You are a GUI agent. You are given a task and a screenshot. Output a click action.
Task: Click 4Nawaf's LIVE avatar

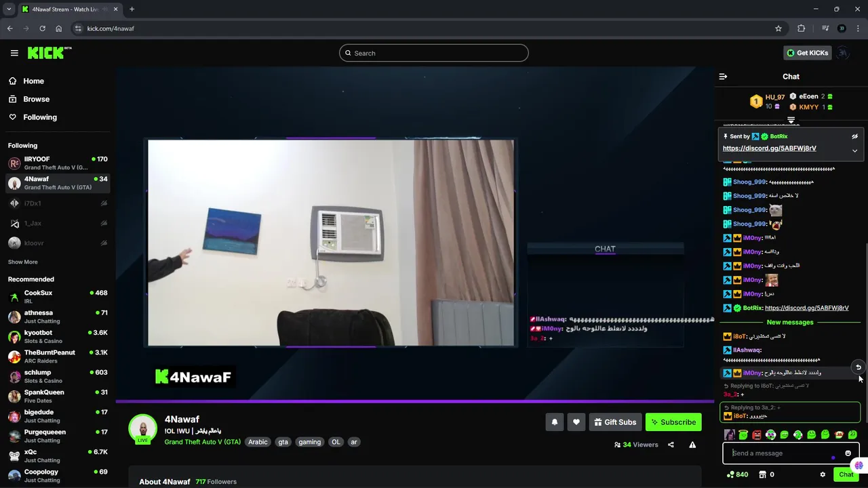143,429
